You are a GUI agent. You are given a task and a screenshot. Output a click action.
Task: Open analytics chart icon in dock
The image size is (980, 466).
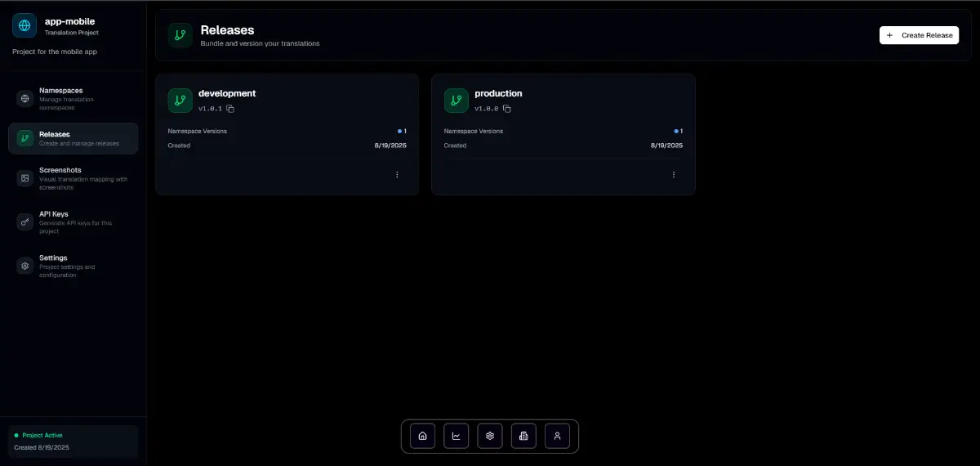coord(456,437)
